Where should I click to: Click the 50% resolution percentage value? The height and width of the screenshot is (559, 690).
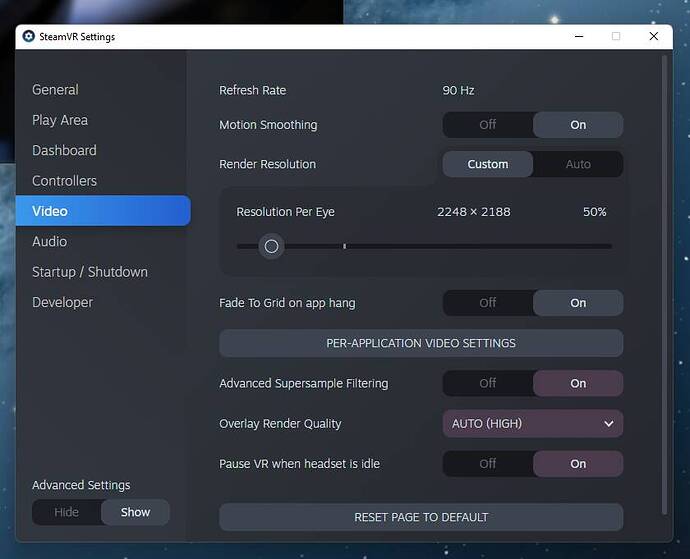tap(595, 212)
